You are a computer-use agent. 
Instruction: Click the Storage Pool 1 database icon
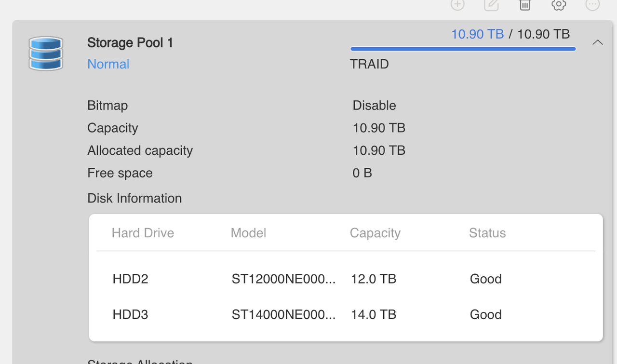(x=46, y=54)
